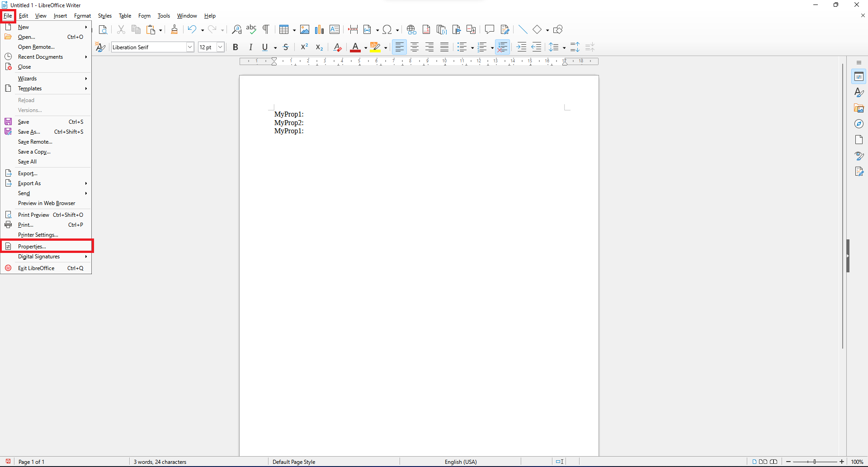Toggle Formatting Marks pilcrow icon

pos(266,30)
